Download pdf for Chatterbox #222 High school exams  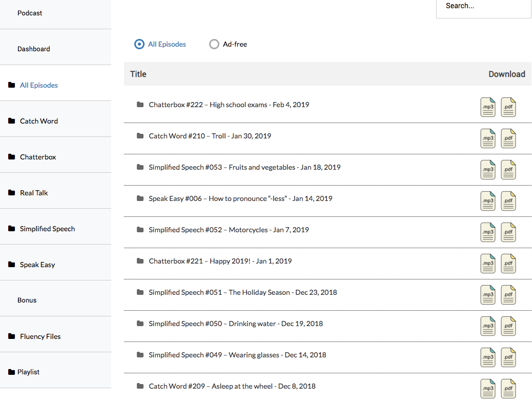508,107
